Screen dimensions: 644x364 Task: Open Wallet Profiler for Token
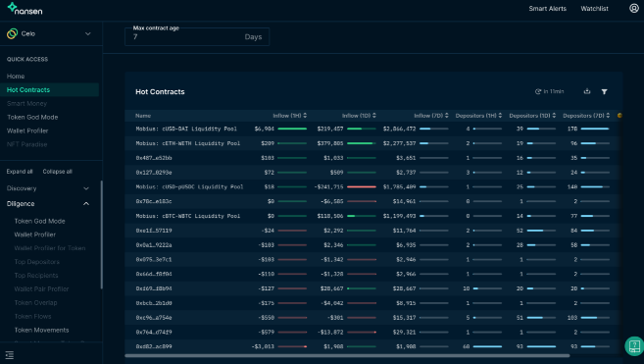(x=50, y=248)
